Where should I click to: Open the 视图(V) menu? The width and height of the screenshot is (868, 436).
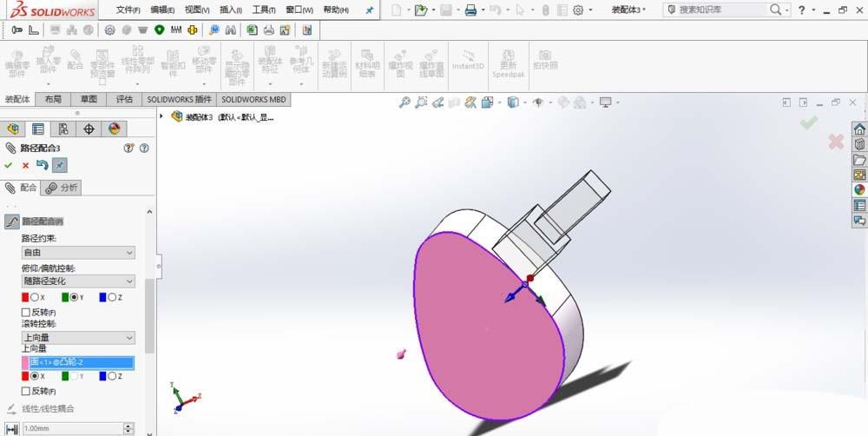coord(197,10)
